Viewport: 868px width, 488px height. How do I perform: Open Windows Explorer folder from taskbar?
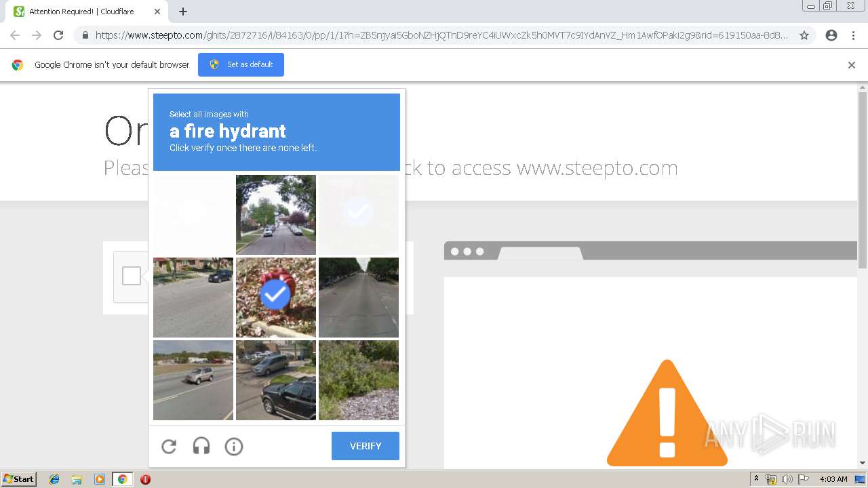(x=77, y=479)
